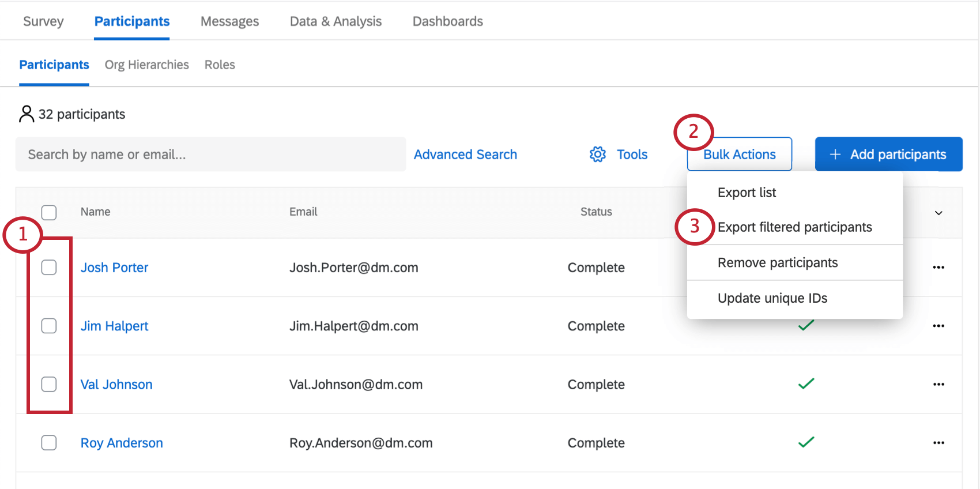The height and width of the screenshot is (489, 980).
Task: Open three-dot menu for Josh Porter
Action: point(938,268)
